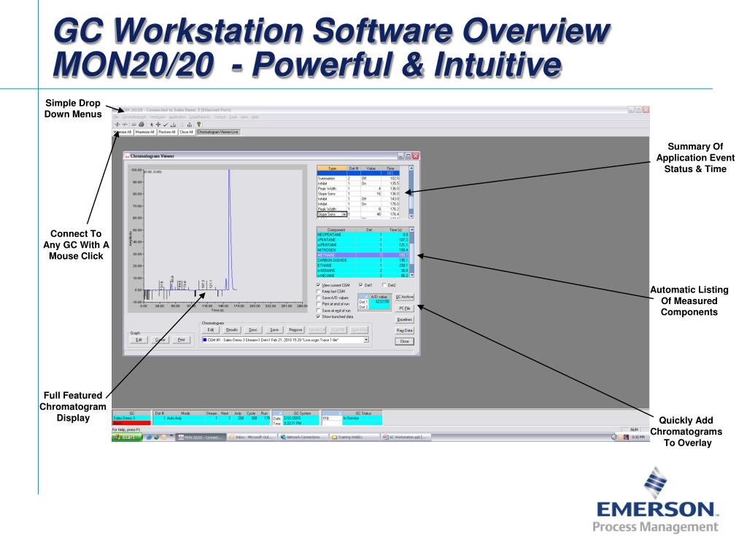Open the Chromatogram menu in the menu bar
The image size is (747, 560).
(134, 117)
